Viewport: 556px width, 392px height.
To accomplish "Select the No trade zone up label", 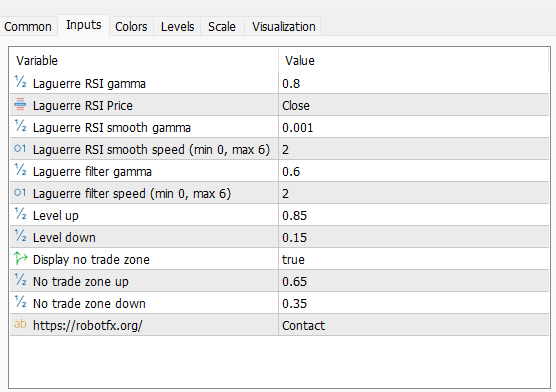I will click(x=80, y=282).
